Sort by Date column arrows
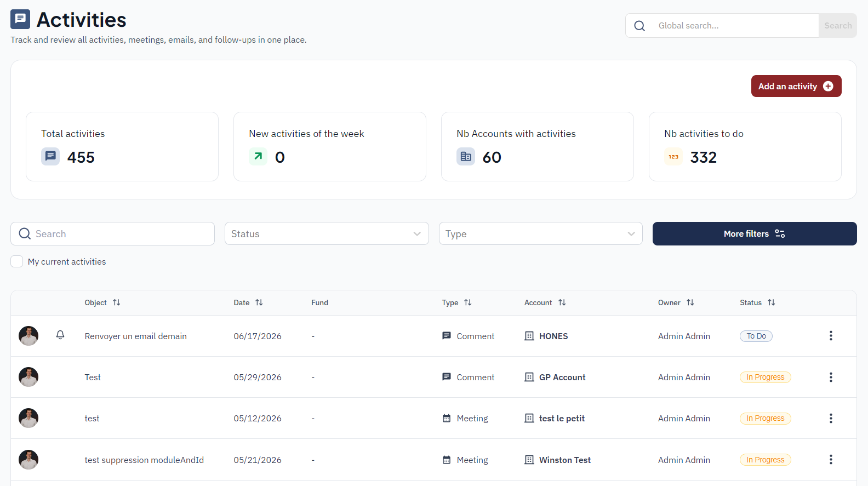 tap(259, 302)
